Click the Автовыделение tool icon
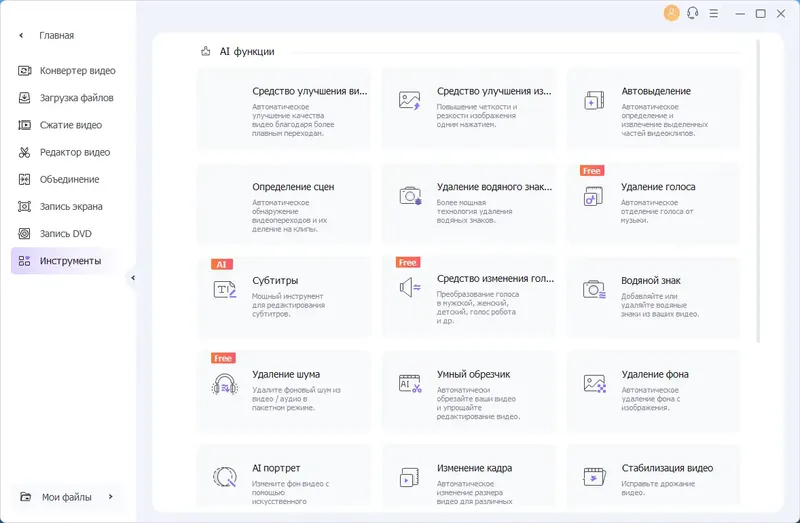 (x=594, y=101)
